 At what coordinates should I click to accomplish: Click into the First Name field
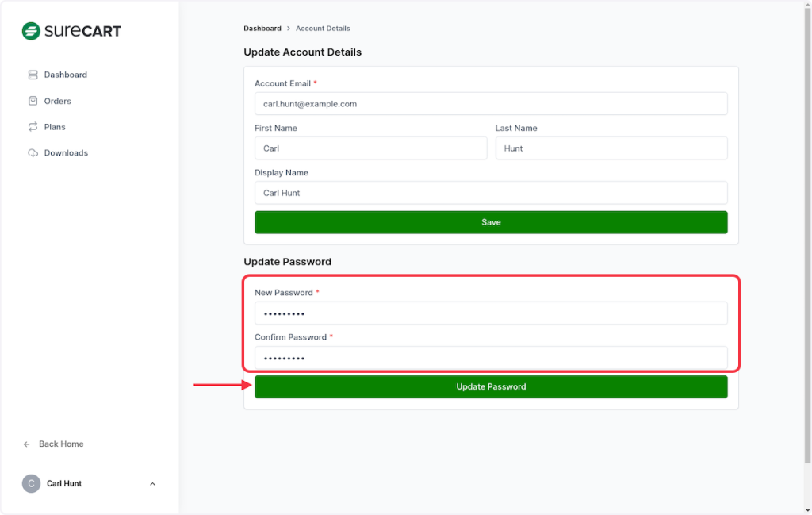(x=370, y=148)
